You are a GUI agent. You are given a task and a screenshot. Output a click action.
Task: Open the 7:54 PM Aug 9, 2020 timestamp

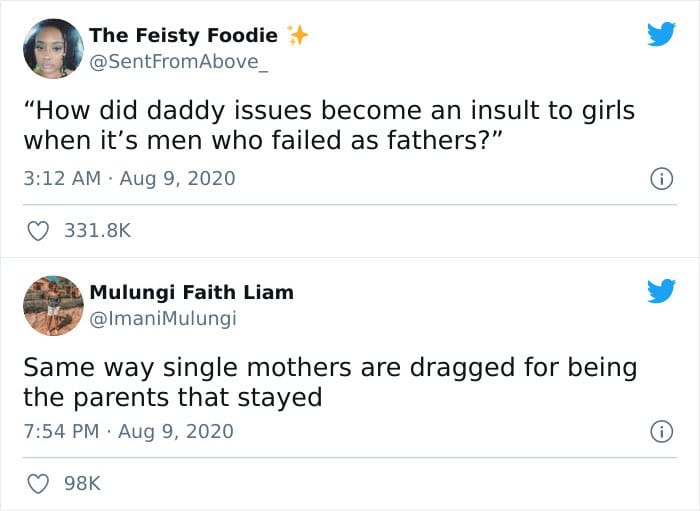129,432
